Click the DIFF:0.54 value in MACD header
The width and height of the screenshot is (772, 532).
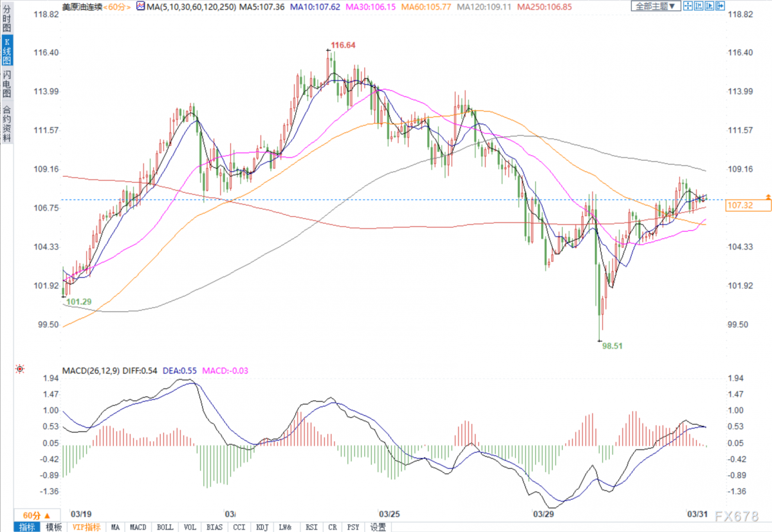[138, 371]
